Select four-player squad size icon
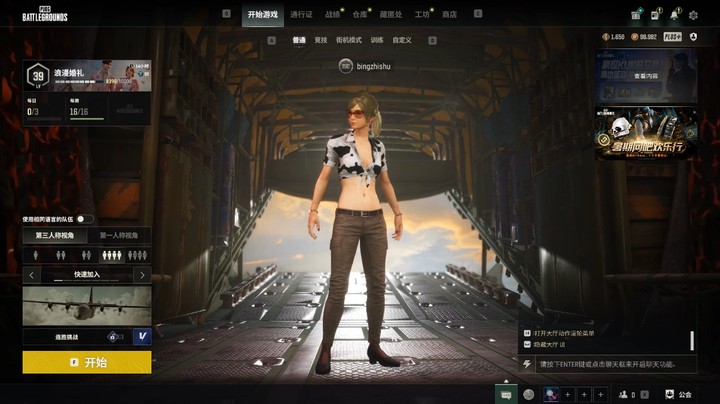The width and height of the screenshot is (720, 404). [112, 255]
